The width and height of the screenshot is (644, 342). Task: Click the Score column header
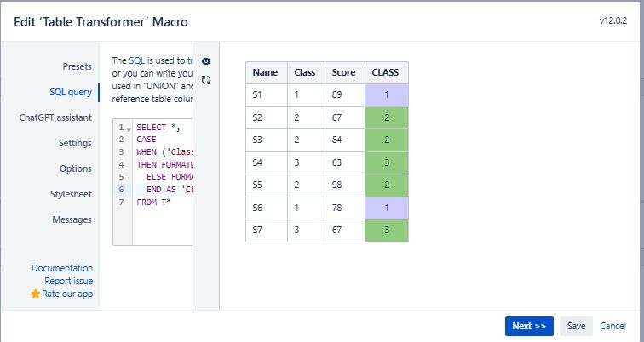[345, 72]
